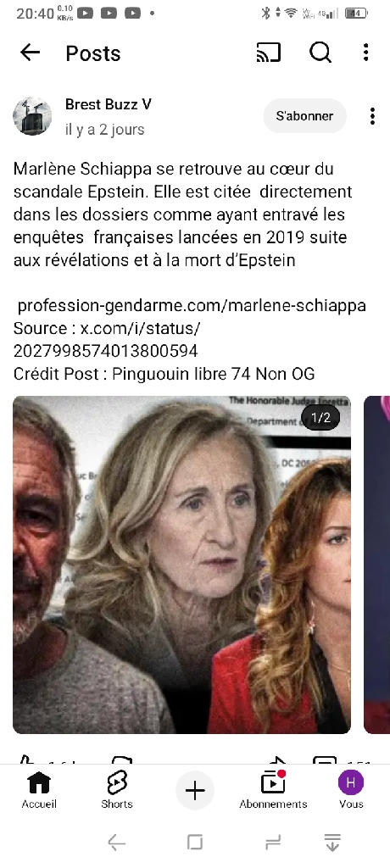390x868 pixels.
Task: Open the top bar three-dot menu
Action: point(365,53)
